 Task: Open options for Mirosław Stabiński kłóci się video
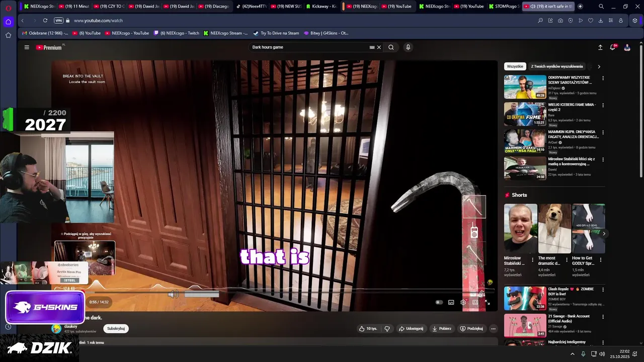[603, 160]
